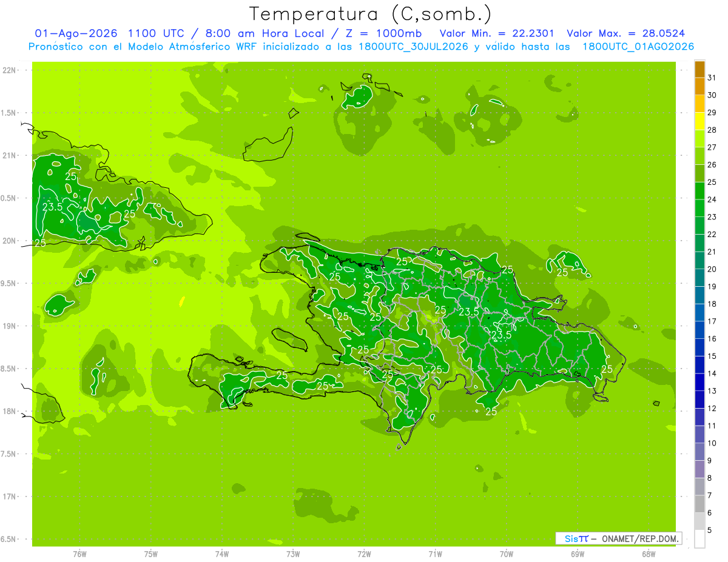The width and height of the screenshot is (728, 562).
Task: Click the orange 31 degree color swatch
Action: pyautogui.click(x=699, y=70)
